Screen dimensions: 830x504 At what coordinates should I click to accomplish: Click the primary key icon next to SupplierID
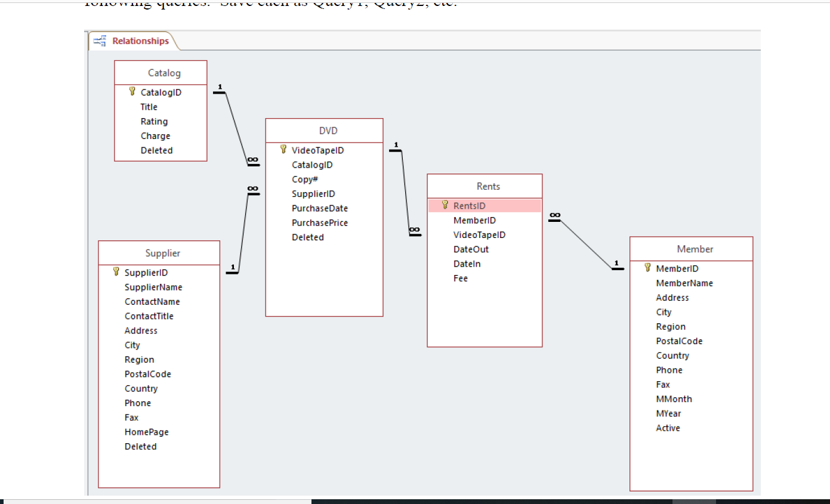click(116, 273)
